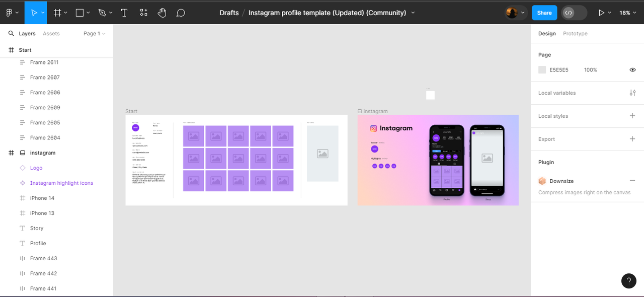Select the Hand tool

tap(162, 13)
